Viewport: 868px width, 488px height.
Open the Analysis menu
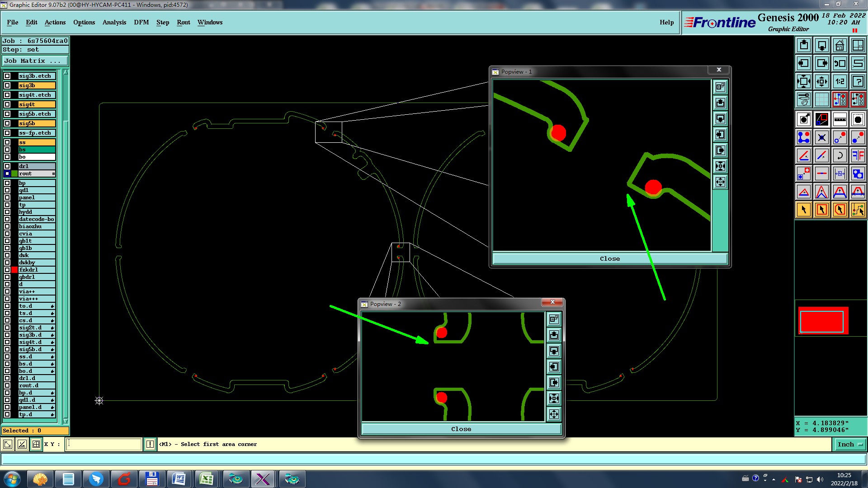[x=114, y=22]
